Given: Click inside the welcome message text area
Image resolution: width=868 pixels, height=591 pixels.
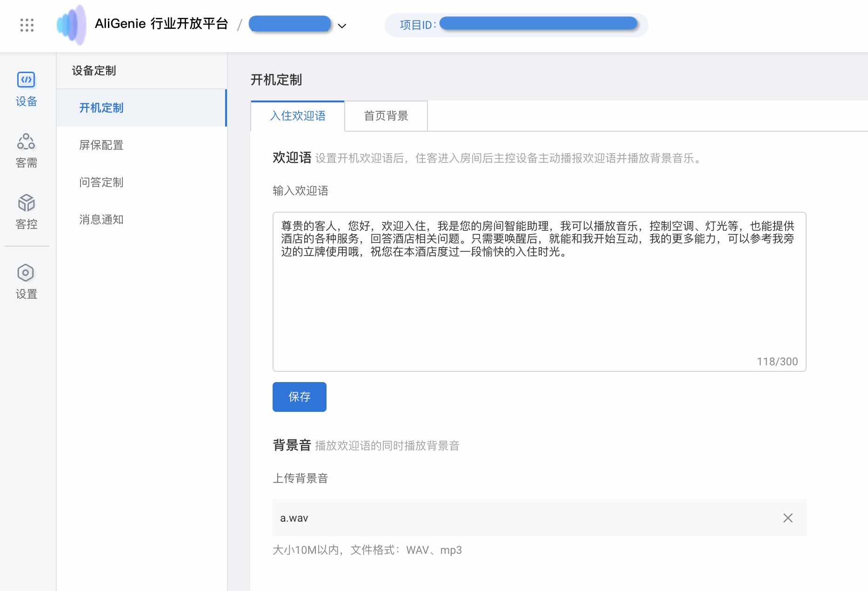Looking at the screenshot, I should (x=539, y=292).
